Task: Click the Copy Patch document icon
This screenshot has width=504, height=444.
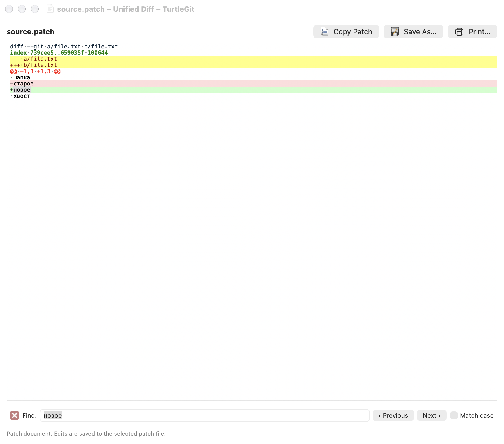Action: tap(325, 32)
